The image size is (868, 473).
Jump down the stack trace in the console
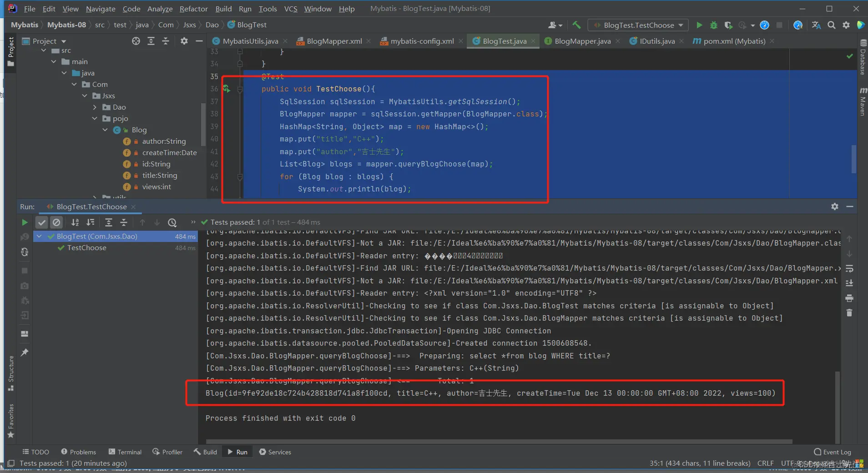(x=849, y=254)
